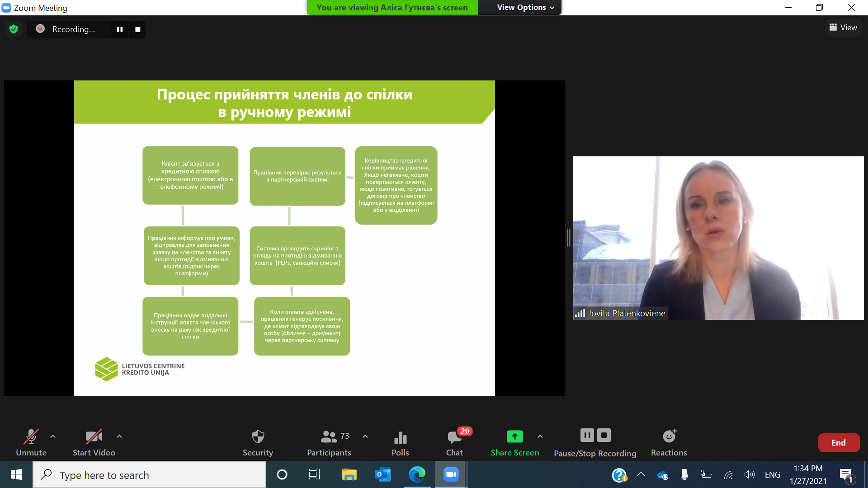Image resolution: width=868 pixels, height=488 pixels.
Task: Expand audio options arrow next to Unmute
Action: (53, 436)
